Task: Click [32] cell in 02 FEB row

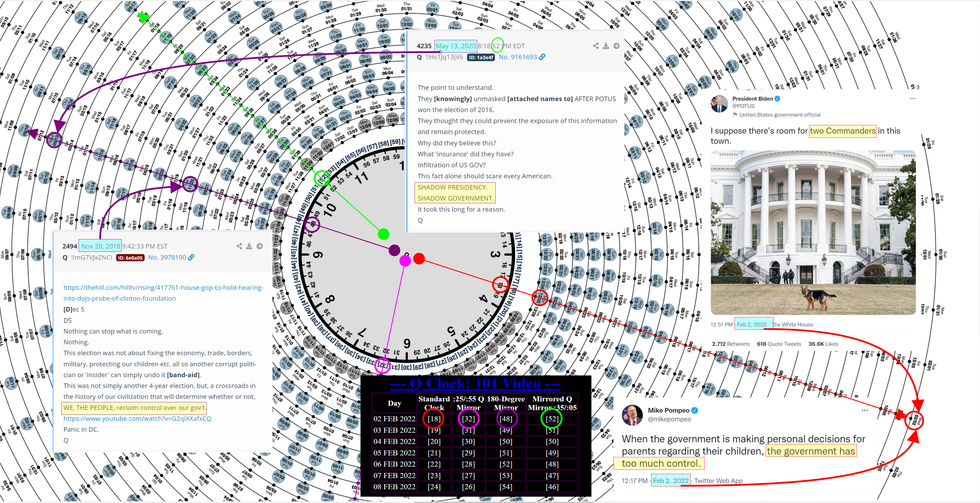Action: click(468, 419)
